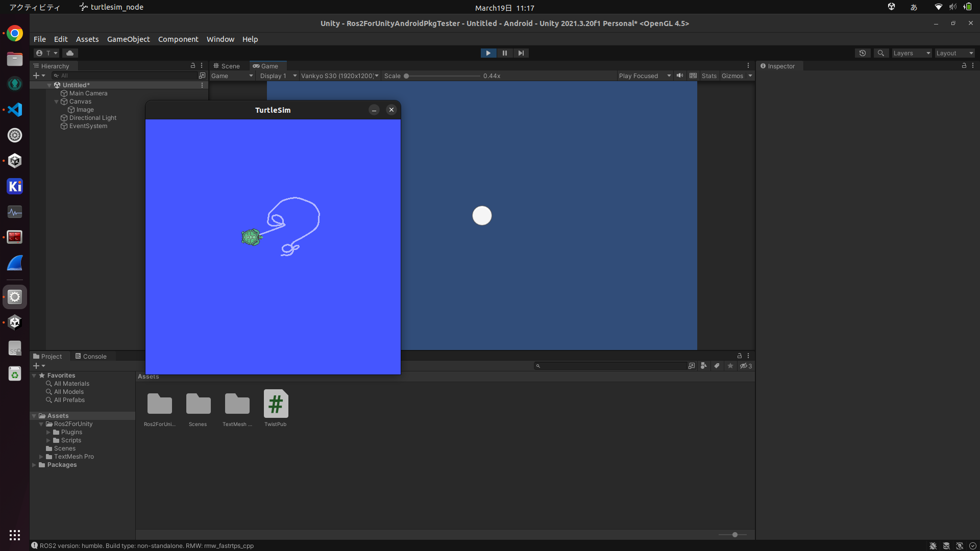
Task: Open Visual Studio Code from the dock
Action: point(15,110)
